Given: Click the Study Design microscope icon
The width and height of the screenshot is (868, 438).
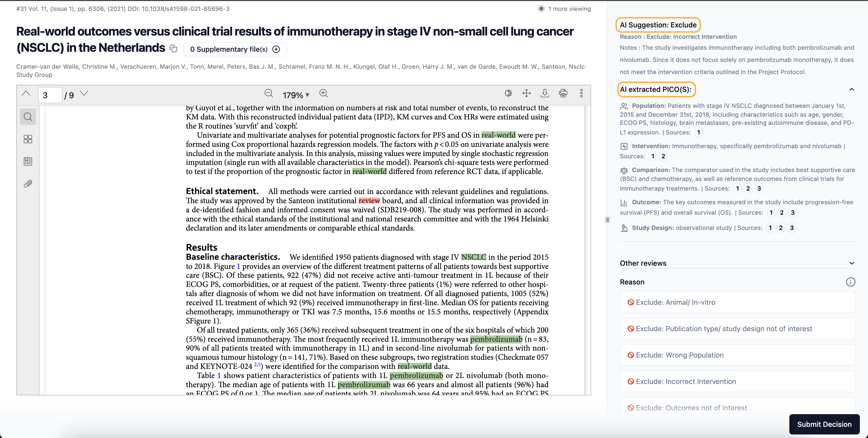Looking at the screenshot, I should [624, 228].
